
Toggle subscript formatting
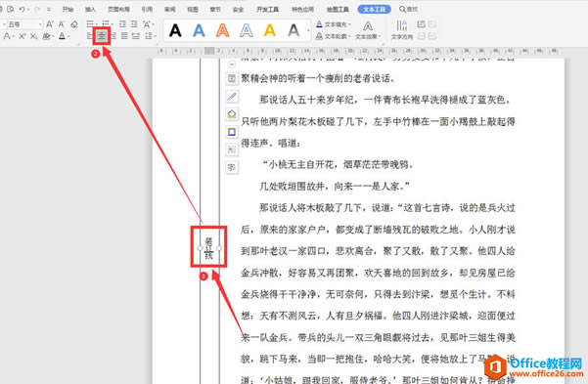[33, 36]
